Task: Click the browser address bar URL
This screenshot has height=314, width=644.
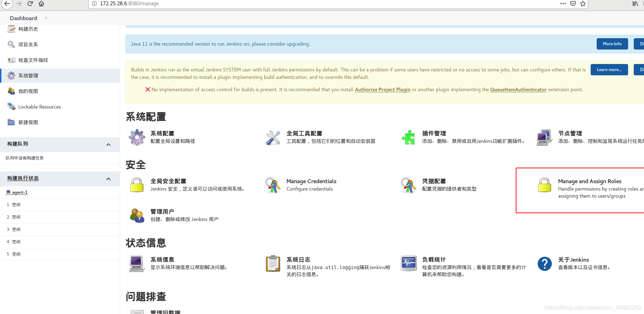Action: [x=129, y=4]
